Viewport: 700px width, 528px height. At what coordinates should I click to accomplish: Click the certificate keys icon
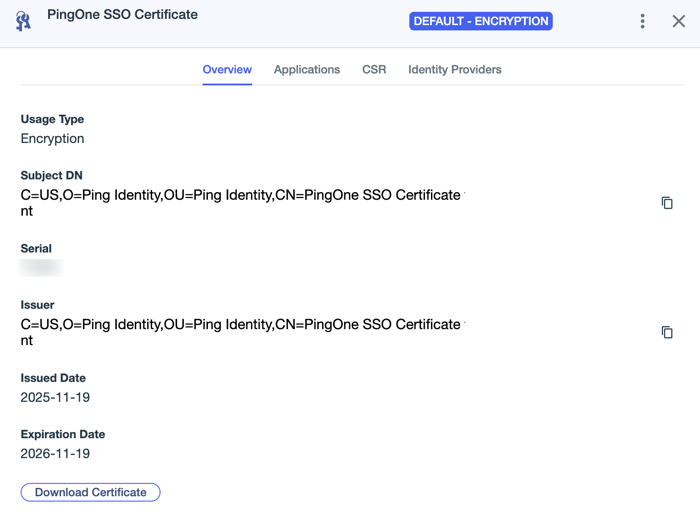pyautogui.click(x=23, y=21)
